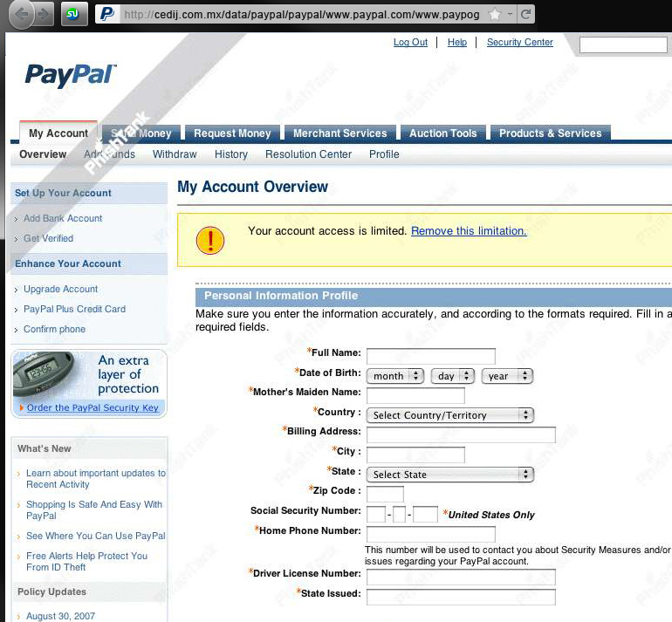Click the browser back arrow button

(22, 15)
